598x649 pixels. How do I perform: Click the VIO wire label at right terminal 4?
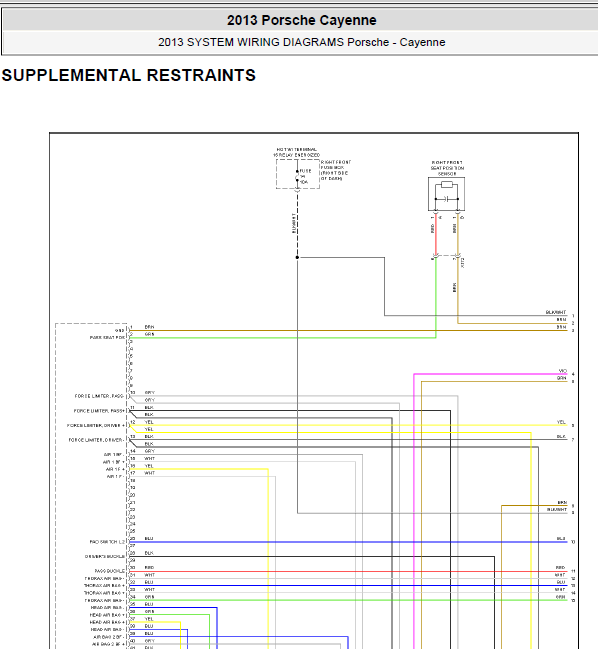pos(562,371)
